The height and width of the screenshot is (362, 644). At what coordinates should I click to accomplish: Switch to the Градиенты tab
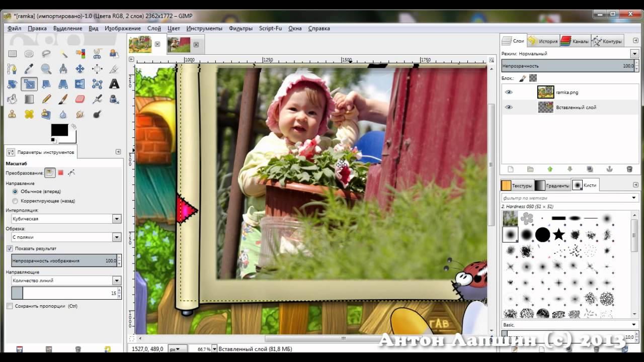(552, 186)
